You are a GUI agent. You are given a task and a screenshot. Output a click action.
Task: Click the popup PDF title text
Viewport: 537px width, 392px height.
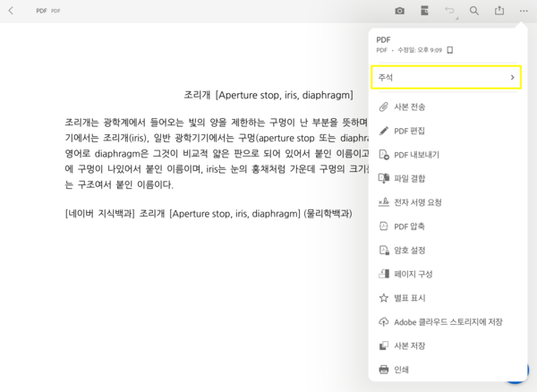(x=383, y=39)
